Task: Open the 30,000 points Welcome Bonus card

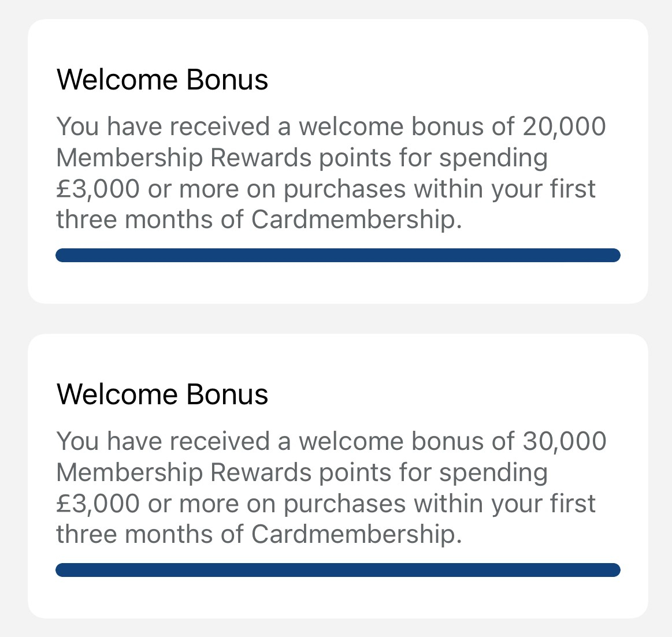Action: point(337,476)
